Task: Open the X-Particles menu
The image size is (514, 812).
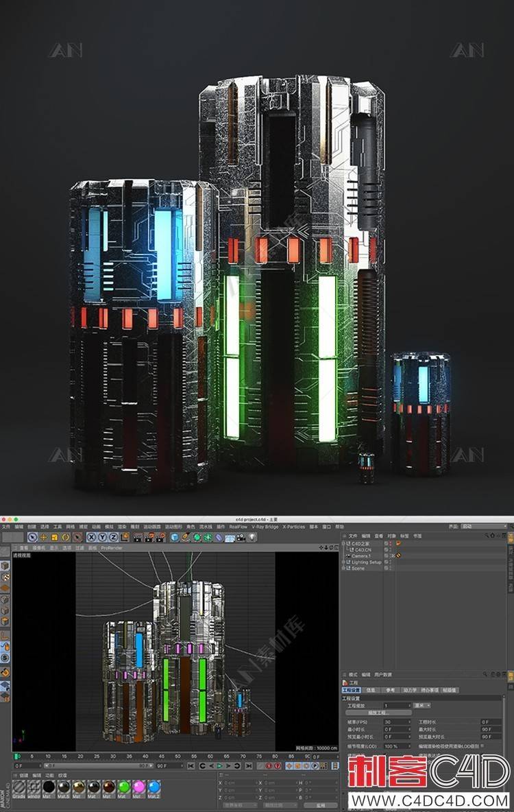Action: coord(294,527)
